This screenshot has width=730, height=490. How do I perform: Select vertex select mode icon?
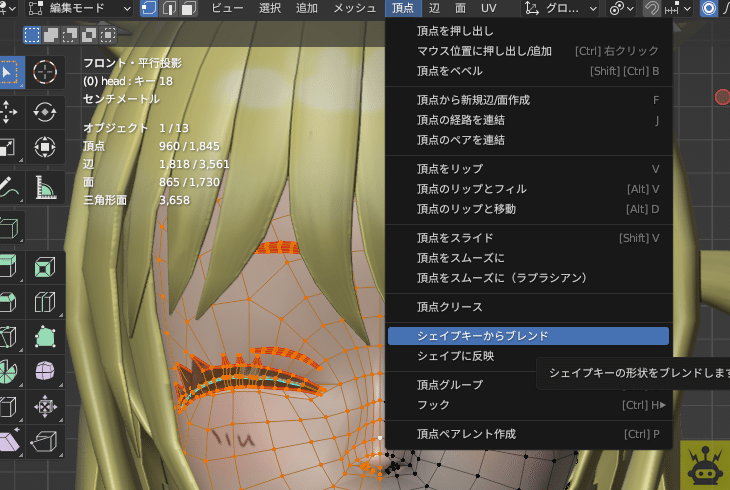pos(149,8)
